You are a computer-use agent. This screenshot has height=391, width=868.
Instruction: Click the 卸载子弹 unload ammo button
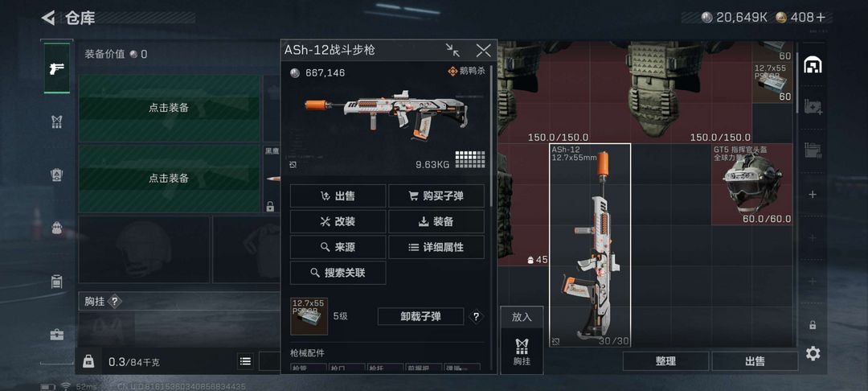[420, 317]
